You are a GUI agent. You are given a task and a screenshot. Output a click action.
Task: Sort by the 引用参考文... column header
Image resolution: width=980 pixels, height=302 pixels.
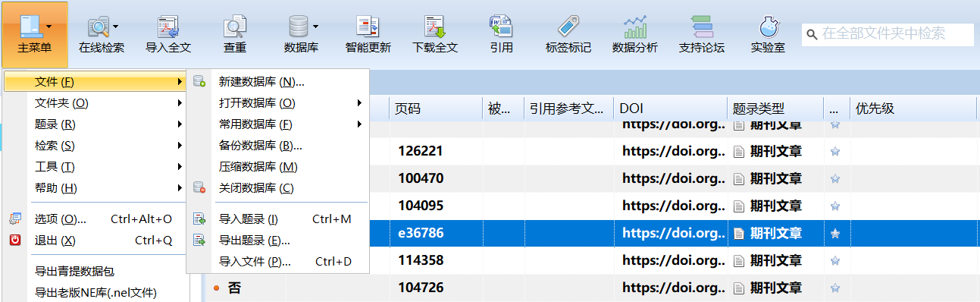(568, 109)
